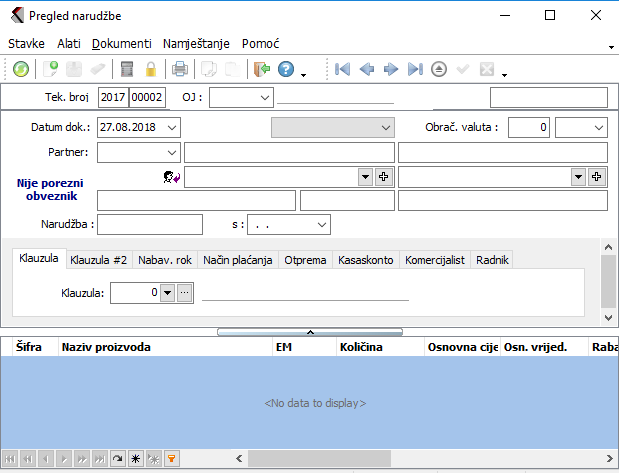This screenshot has width=619, height=473.
Task: Open the Datum dok. date dropdown
Action: coord(172,127)
